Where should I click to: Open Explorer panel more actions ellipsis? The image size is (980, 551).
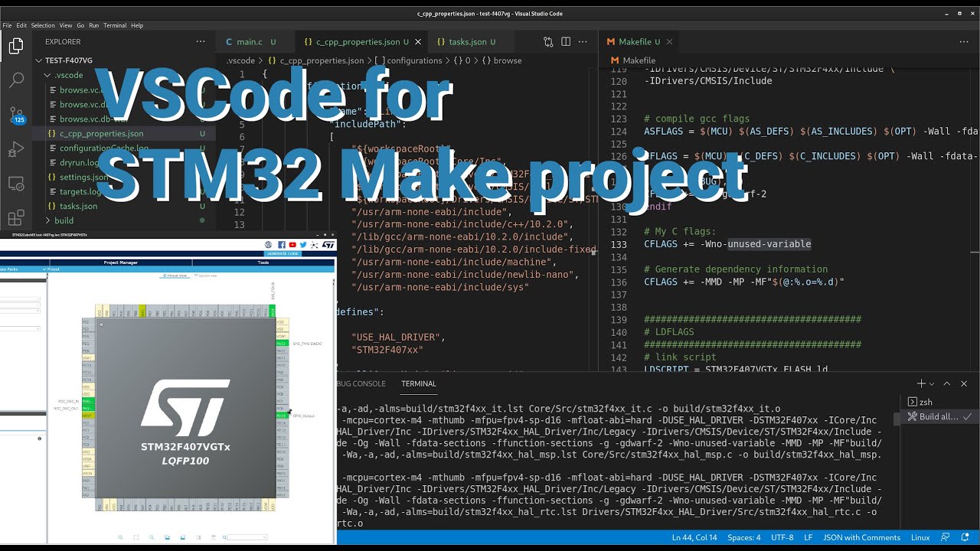(x=201, y=41)
